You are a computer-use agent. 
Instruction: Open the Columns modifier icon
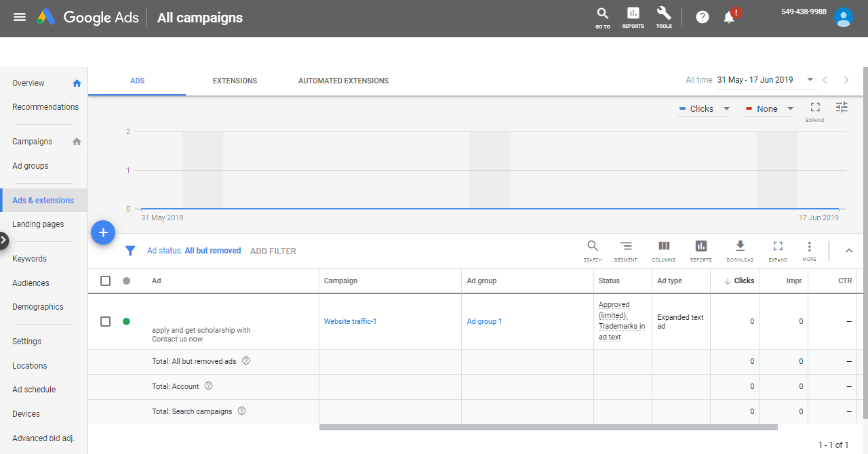point(664,249)
